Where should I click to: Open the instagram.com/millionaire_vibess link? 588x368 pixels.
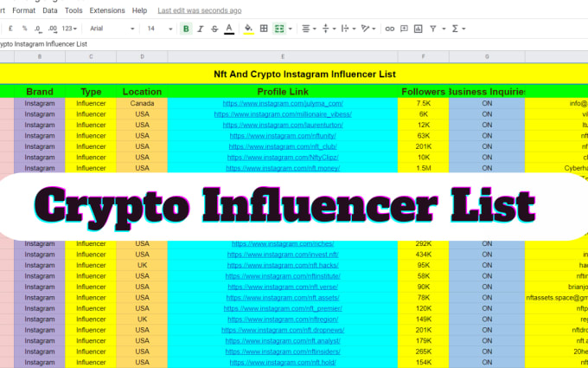tap(283, 114)
